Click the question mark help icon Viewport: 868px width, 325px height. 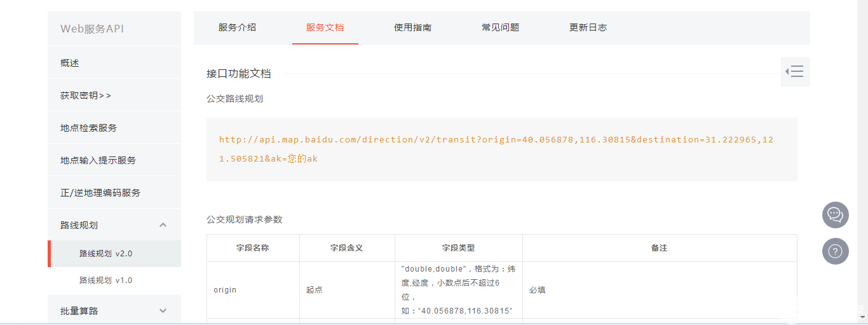835,251
